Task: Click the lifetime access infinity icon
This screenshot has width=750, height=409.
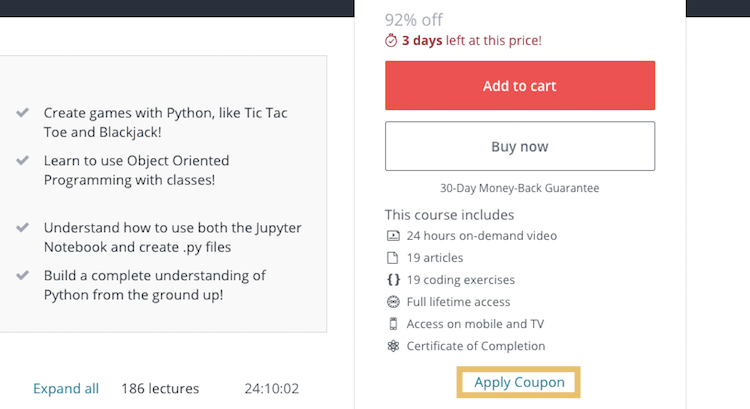Action: coord(393,302)
